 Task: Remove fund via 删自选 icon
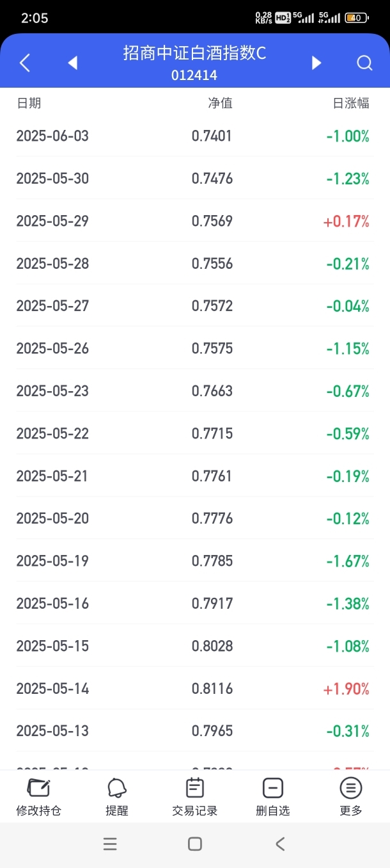coord(273,797)
